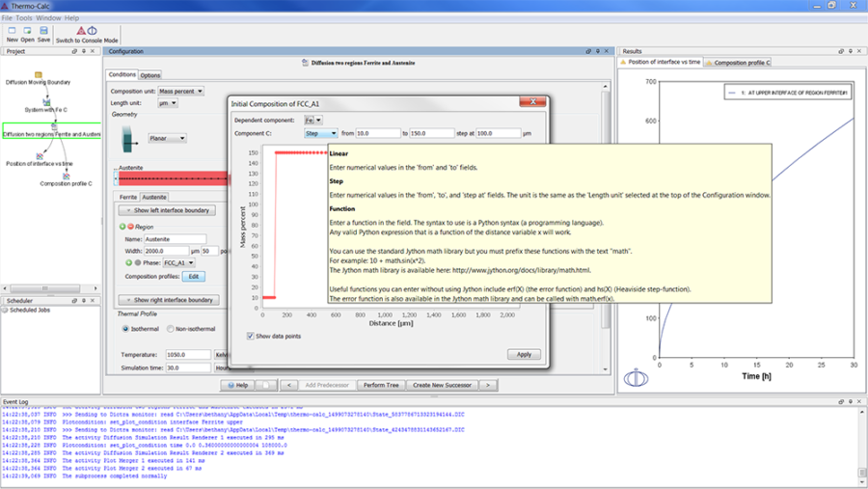The width and height of the screenshot is (868, 489).
Task: Open the Help menu
Action: click(x=71, y=17)
